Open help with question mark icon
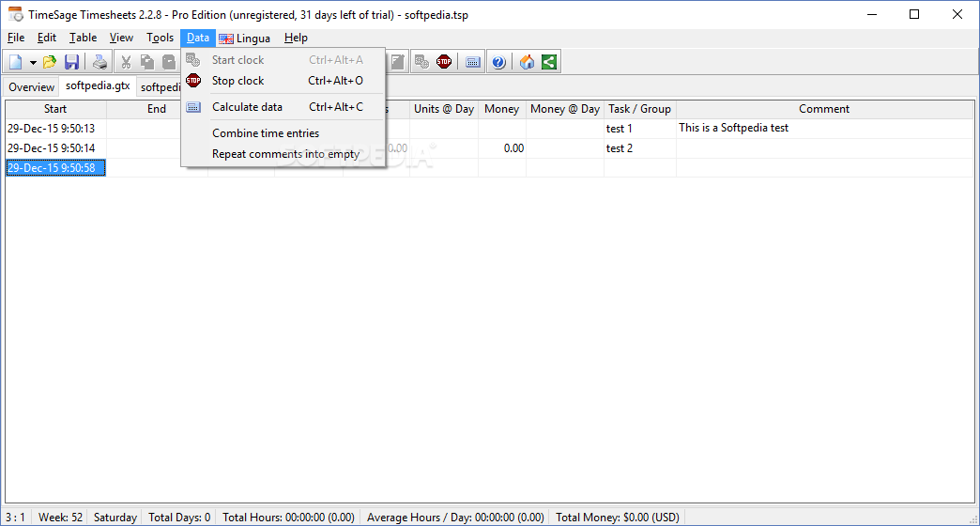 [x=498, y=62]
